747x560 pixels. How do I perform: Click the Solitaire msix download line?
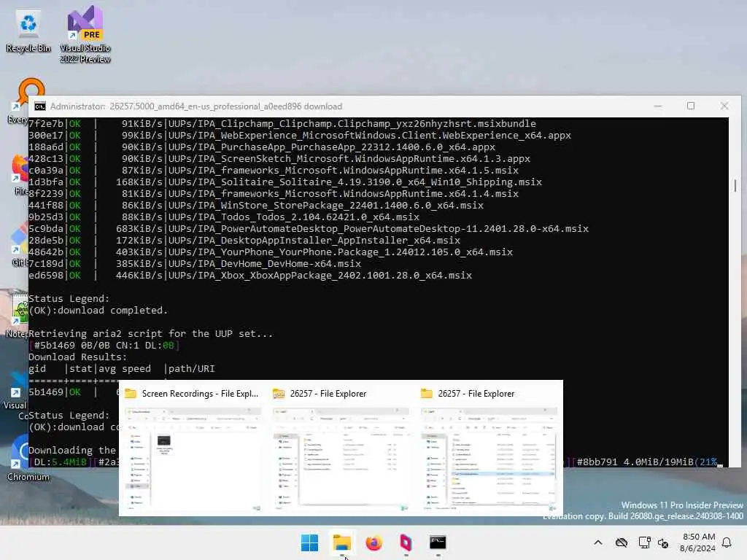[x=285, y=182]
